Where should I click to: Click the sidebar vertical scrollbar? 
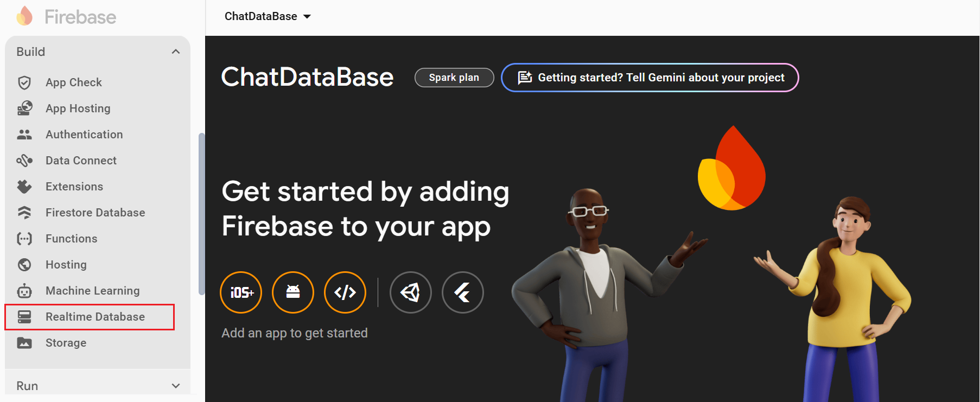coord(201,213)
